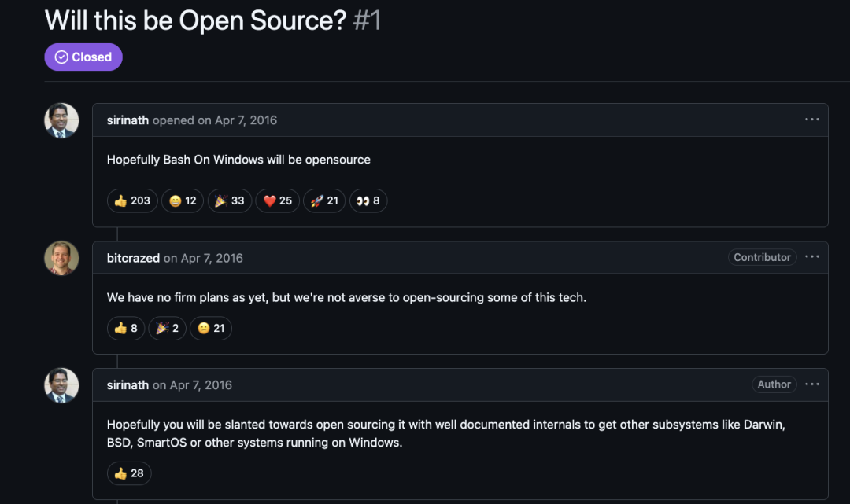Viewport: 850px width, 504px height.
Task: Open three-dot menu beside the Author label
Action: (x=812, y=384)
